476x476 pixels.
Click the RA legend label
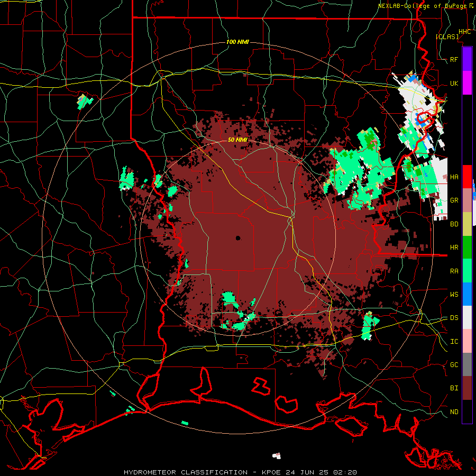(x=454, y=271)
